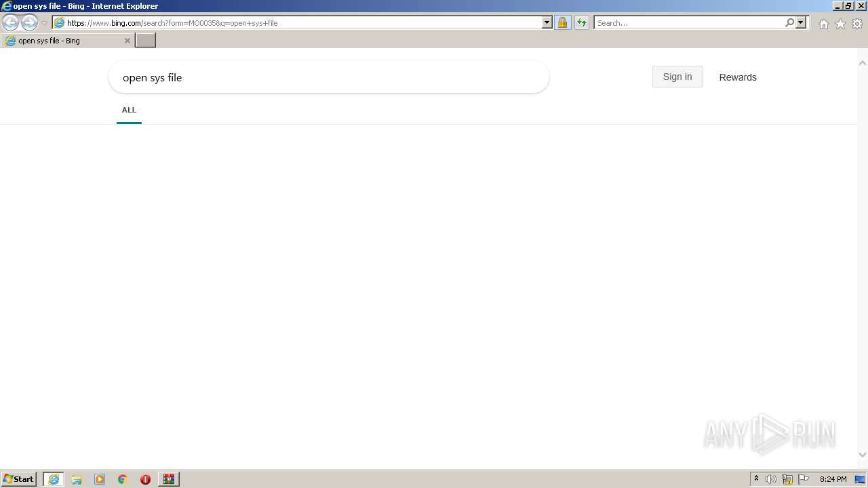868x488 pixels.
Task: Click the Show desktop tray icon
Action: pos(861,479)
